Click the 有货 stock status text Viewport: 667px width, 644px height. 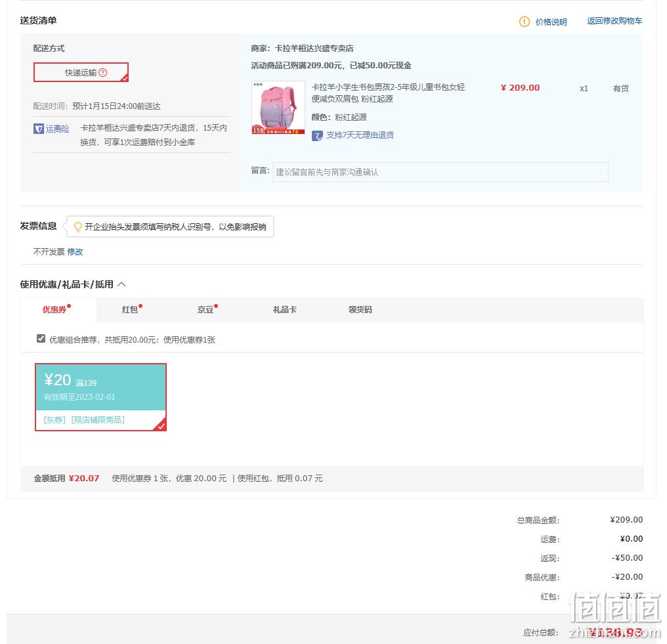(x=620, y=89)
